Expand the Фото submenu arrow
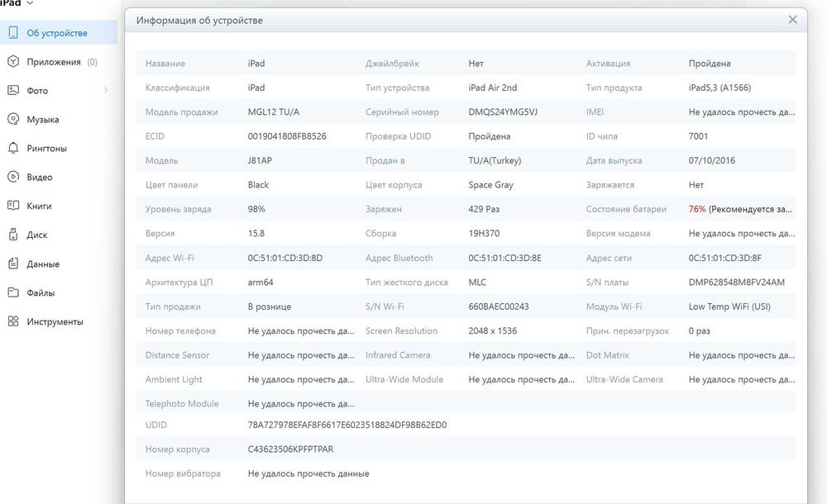Screen dimensions: 827x504 tap(106, 91)
